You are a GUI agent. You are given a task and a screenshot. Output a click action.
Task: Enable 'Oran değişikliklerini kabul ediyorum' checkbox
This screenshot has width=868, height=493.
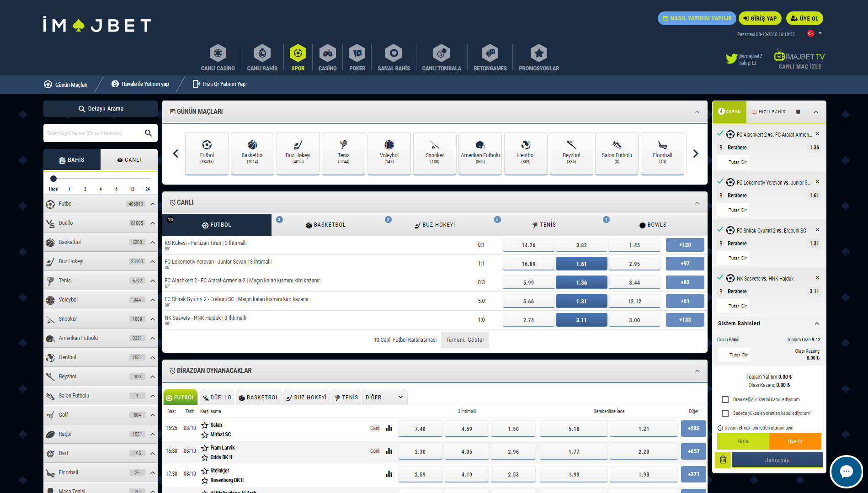point(725,400)
